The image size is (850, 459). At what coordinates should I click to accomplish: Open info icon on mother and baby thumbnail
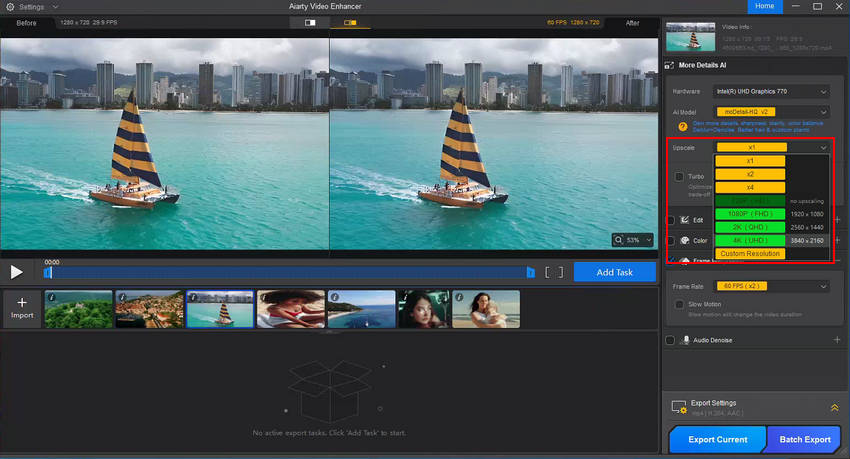coord(459,297)
